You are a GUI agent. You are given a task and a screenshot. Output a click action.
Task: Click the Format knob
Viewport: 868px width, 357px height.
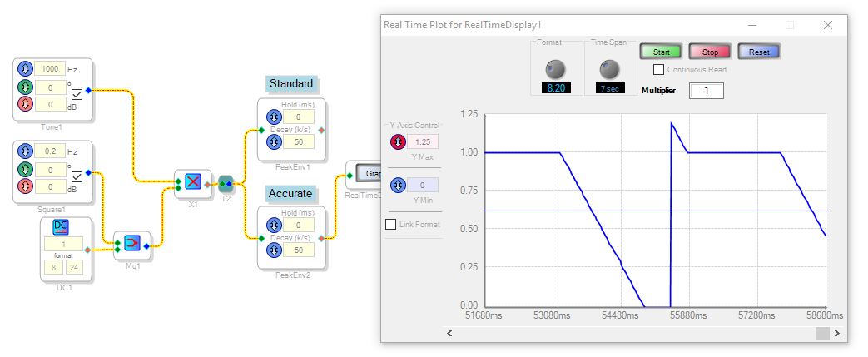(x=556, y=69)
